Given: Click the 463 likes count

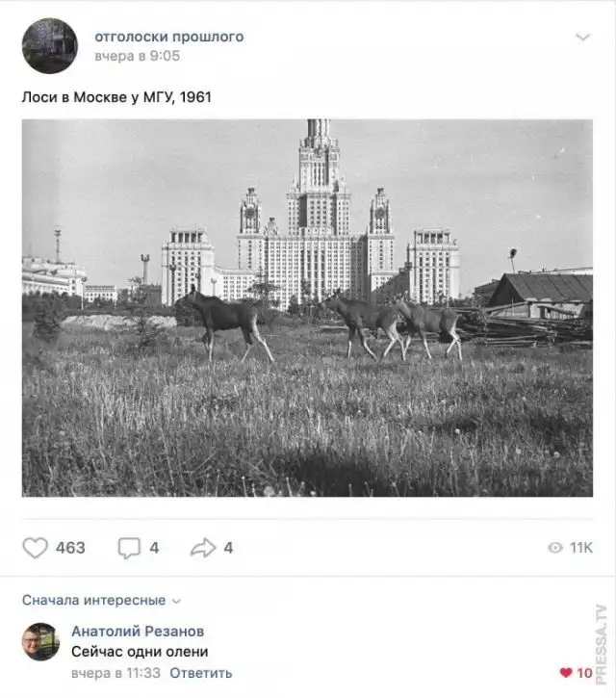Looking at the screenshot, I should tap(70, 548).
